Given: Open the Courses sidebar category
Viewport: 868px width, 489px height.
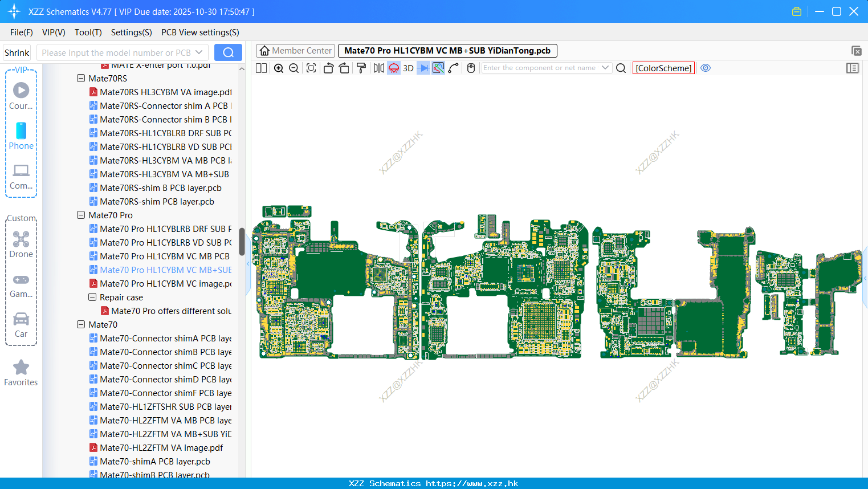Looking at the screenshot, I should [x=21, y=96].
